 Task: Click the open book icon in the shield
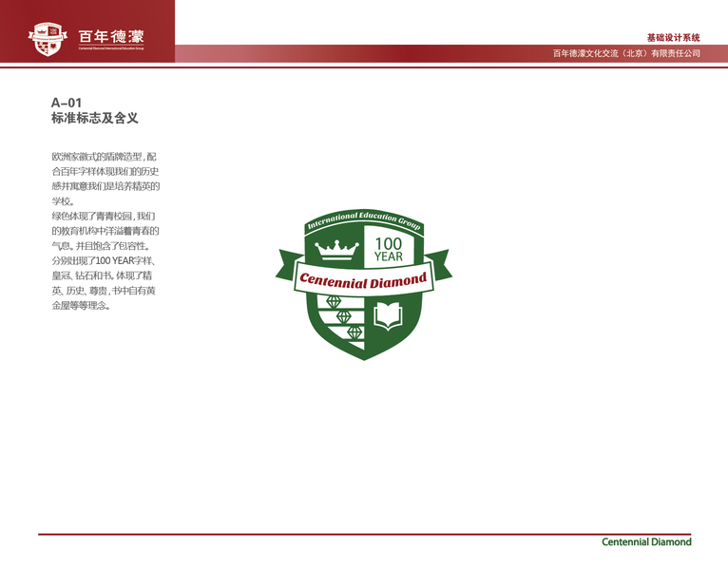pos(388,315)
